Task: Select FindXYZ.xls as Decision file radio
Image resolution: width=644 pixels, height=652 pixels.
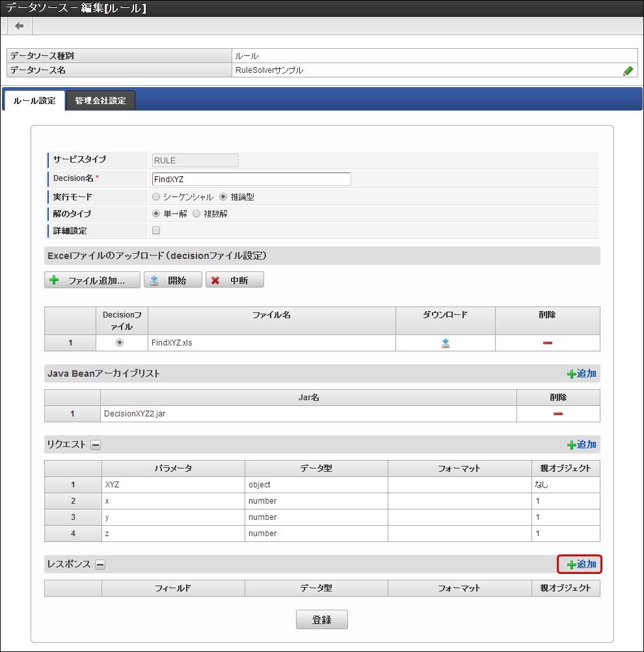Action: pyautogui.click(x=120, y=343)
